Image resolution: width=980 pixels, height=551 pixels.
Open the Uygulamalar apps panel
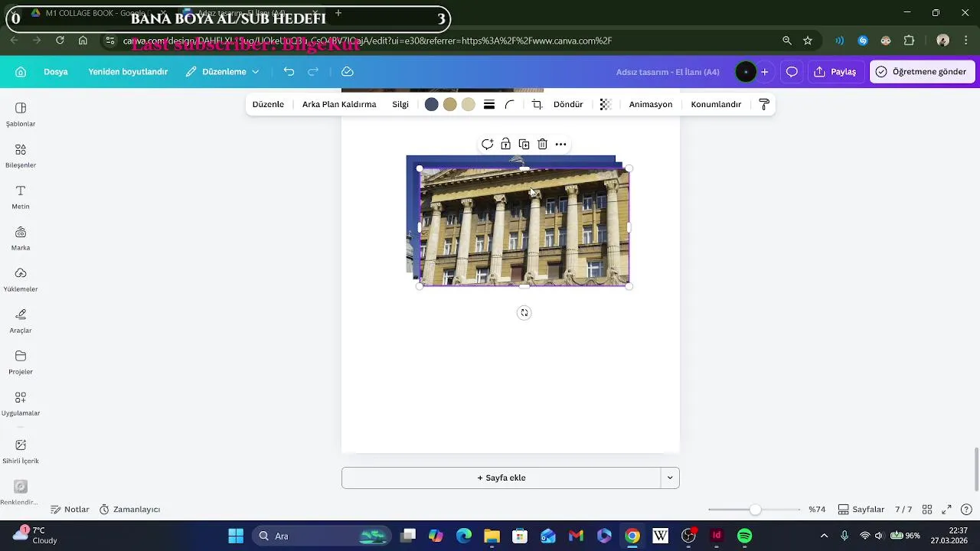point(21,404)
